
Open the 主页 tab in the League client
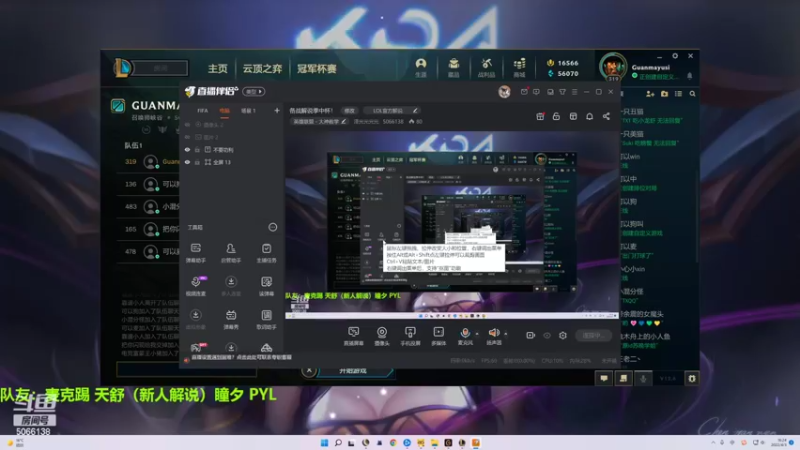pos(217,68)
